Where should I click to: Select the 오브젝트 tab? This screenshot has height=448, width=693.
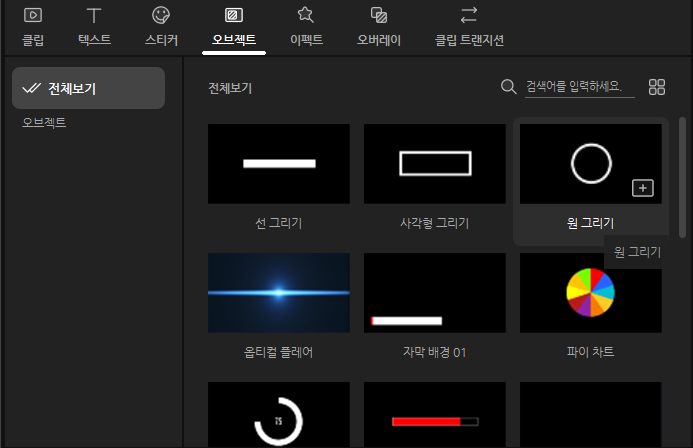tap(234, 27)
